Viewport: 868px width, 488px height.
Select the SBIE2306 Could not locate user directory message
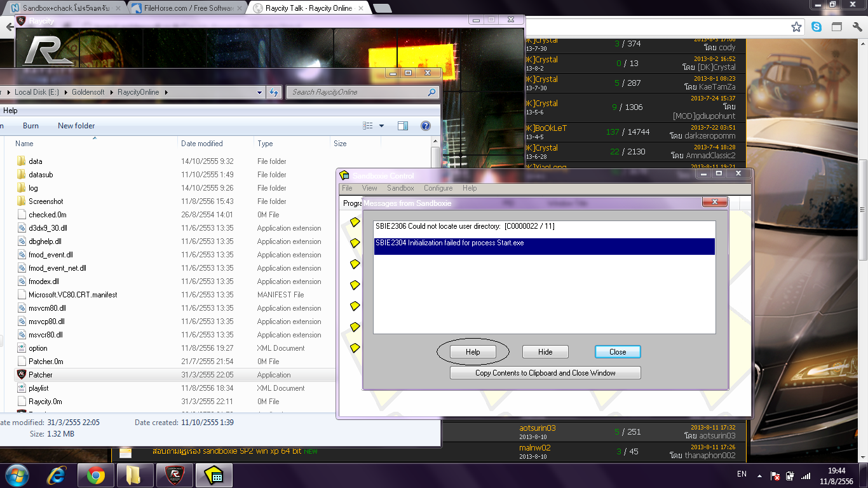[x=545, y=226]
